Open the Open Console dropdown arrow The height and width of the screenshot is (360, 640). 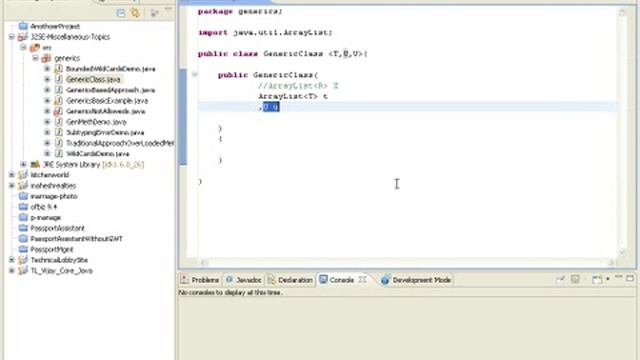[608, 280]
